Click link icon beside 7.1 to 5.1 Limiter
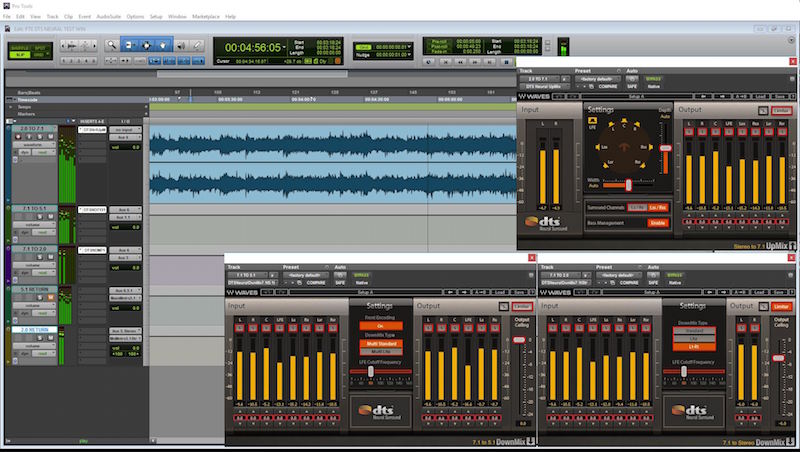 [x=504, y=306]
